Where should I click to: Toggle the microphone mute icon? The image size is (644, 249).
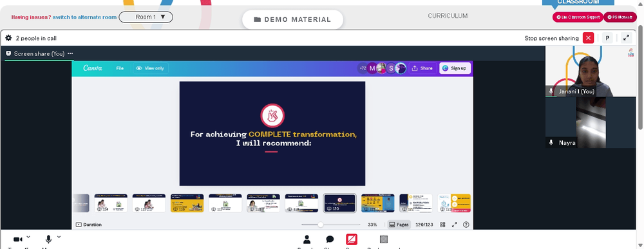(48, 239)
